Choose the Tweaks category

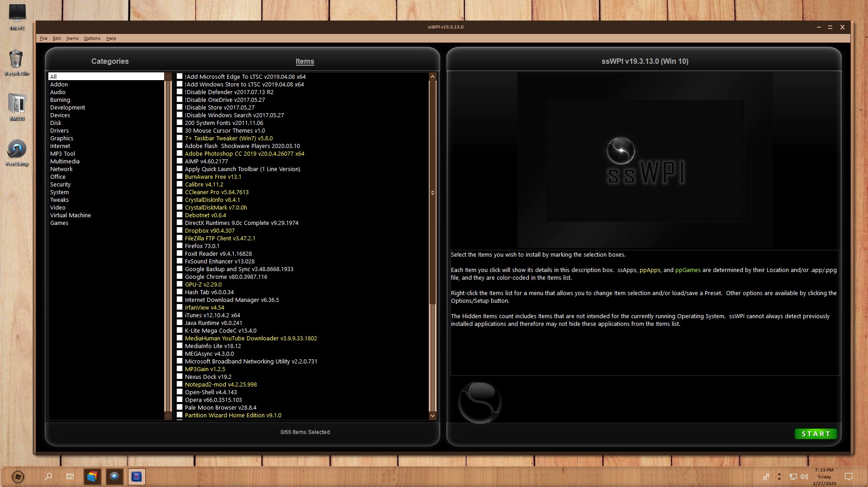coord(59,200)
